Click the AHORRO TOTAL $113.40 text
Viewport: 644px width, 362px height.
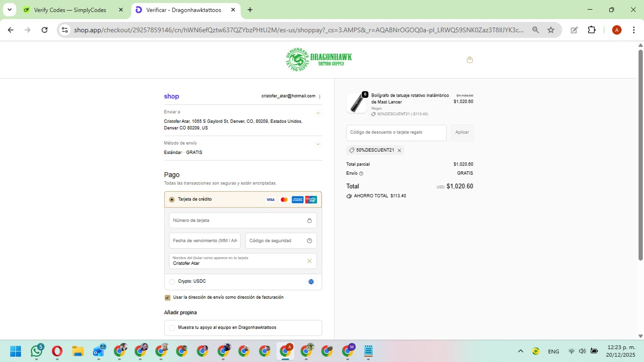coord(380,196)
